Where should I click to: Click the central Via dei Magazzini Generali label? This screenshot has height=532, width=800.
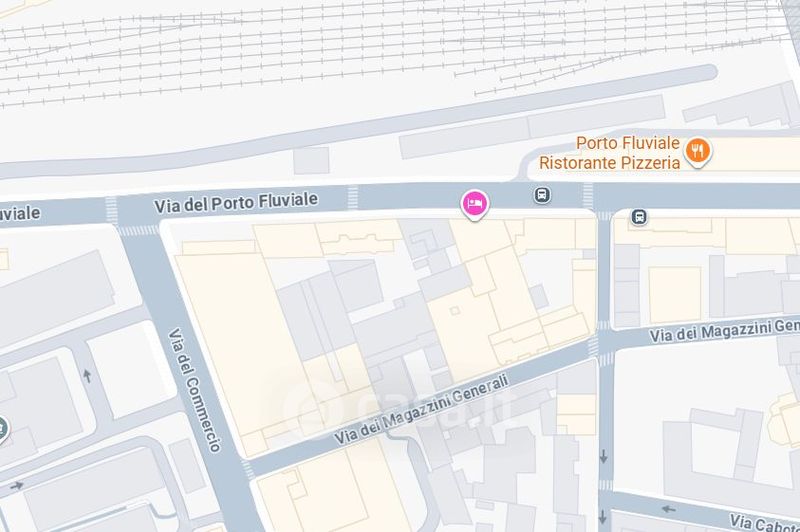421,409
